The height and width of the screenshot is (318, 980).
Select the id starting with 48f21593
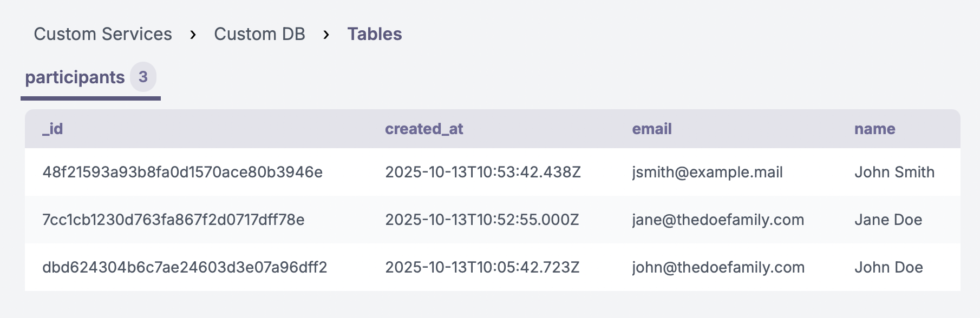pos(182,172)
